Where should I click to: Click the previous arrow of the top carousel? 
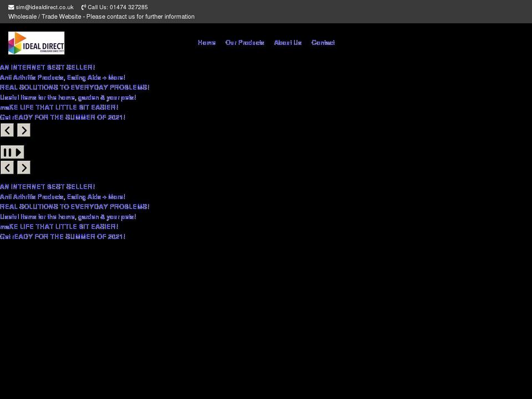coord(7,130)
